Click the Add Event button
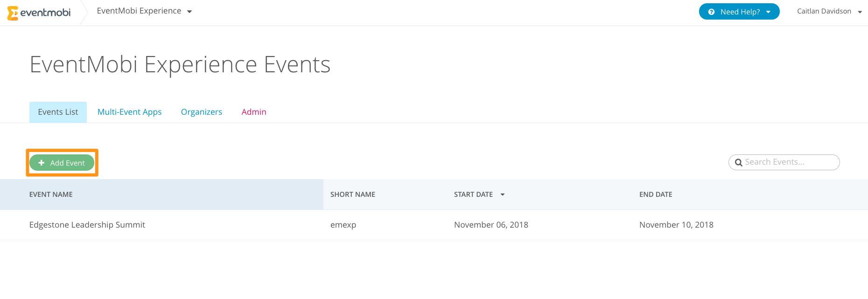The image size is (868, 299). (x=62, y=163)
